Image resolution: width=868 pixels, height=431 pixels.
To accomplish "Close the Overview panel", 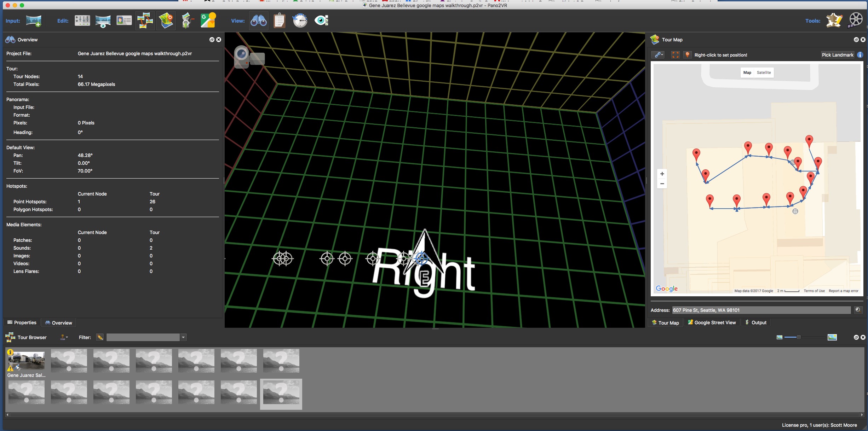I will (219, 40).
